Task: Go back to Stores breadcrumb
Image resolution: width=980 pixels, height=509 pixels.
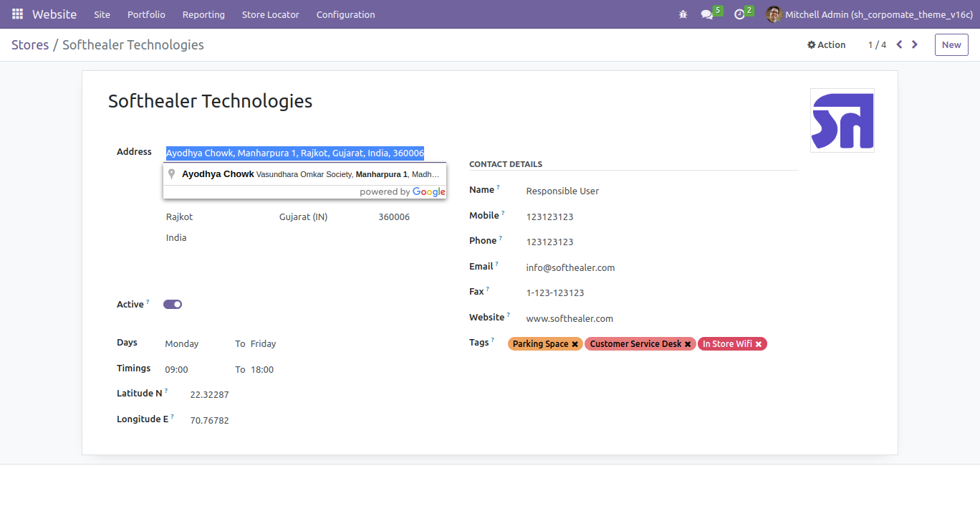Action: [30, 44]
